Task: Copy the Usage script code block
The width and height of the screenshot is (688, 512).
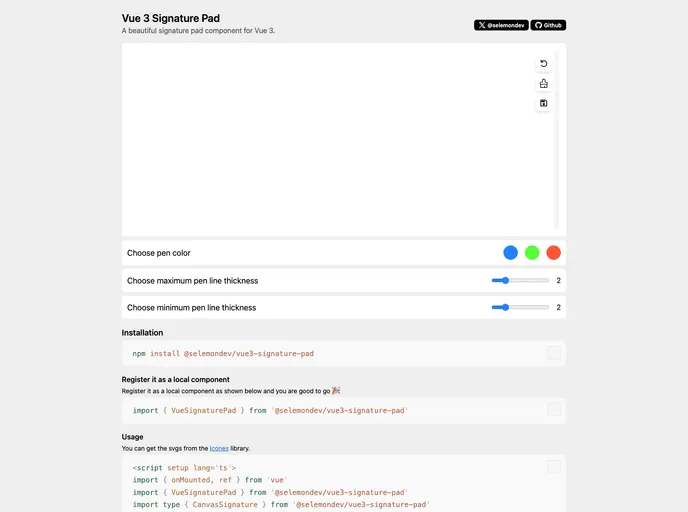Action: (x=554, y=467)
